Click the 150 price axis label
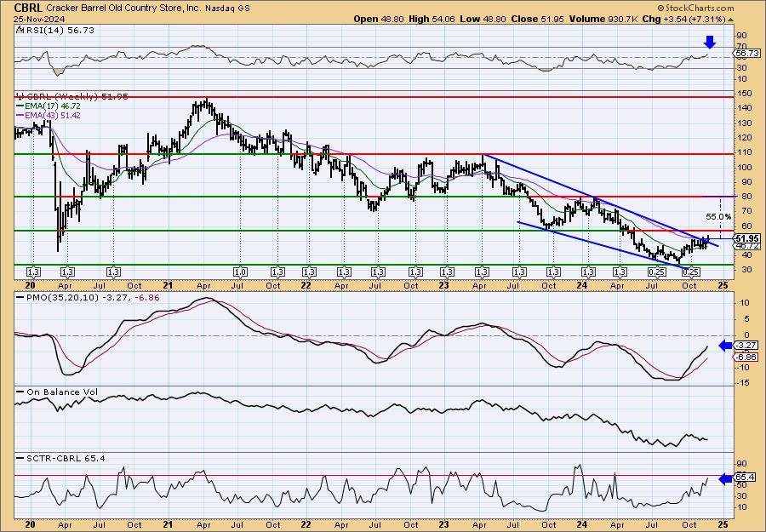Image resolution: width=766 pixels, height=532 pixels. (x=746, y=94)
